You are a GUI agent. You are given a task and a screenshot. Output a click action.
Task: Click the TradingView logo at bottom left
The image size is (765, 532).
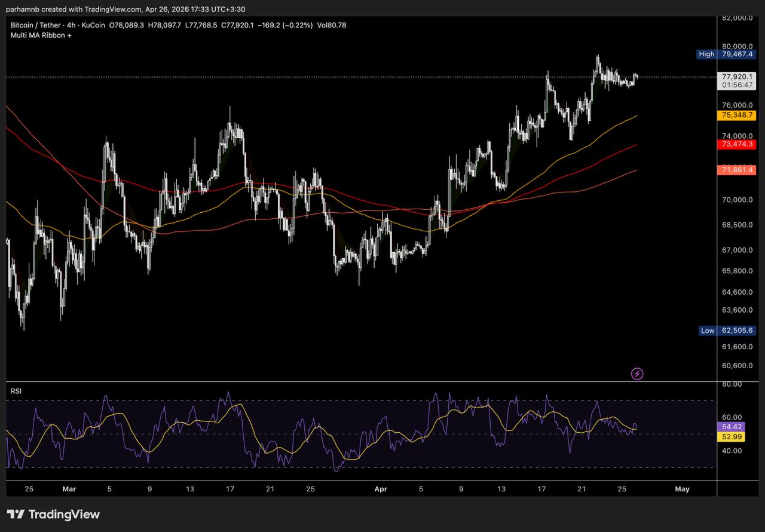pyautogui.click(x=53, y=514)
